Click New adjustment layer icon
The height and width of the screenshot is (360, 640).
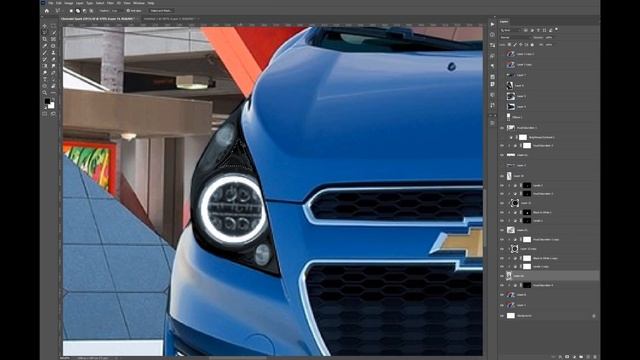click(574, 357)
